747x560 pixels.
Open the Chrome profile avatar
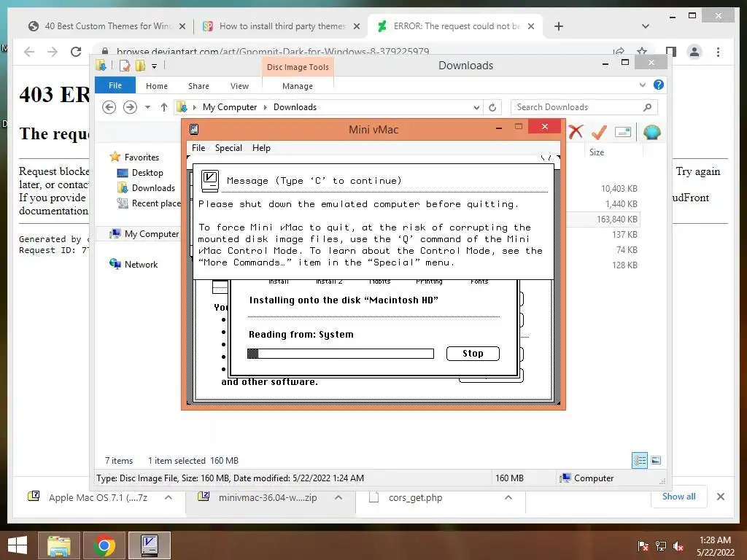coord(694,52)
